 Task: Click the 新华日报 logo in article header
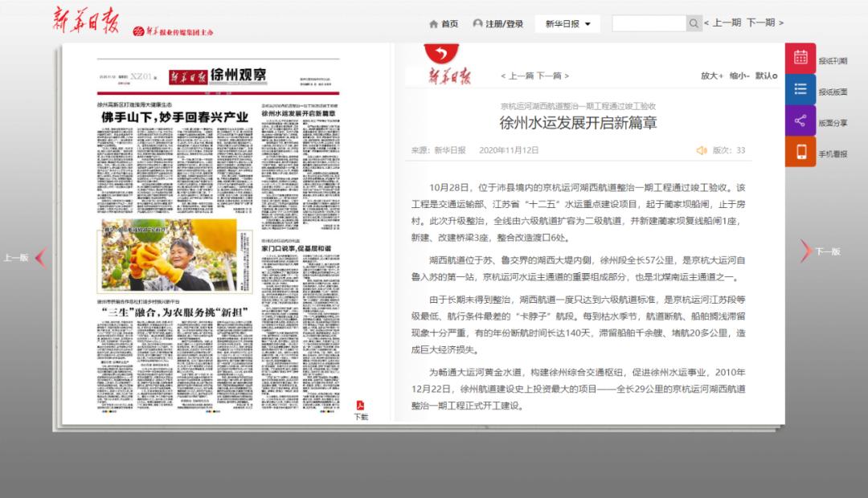click(449, 76)
